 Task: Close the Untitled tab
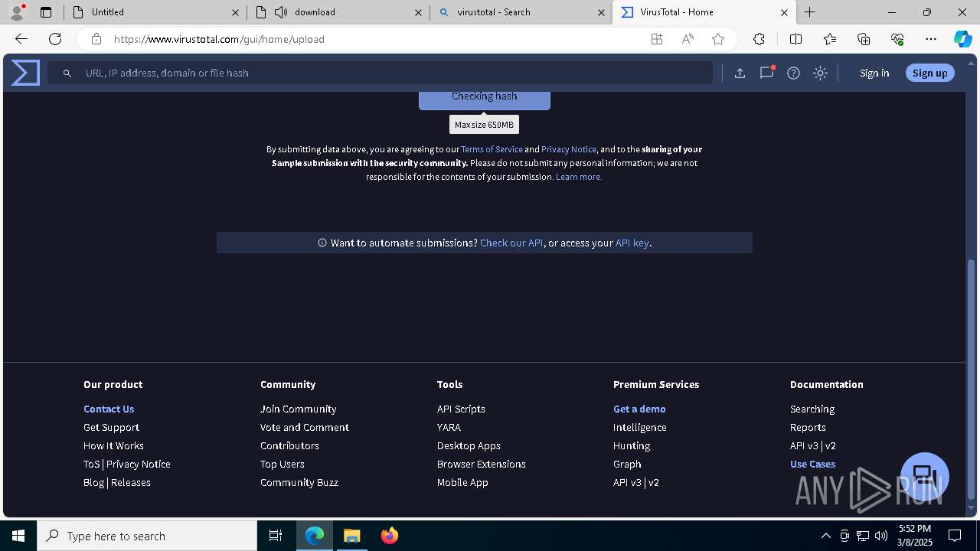(x=235, y=12)
